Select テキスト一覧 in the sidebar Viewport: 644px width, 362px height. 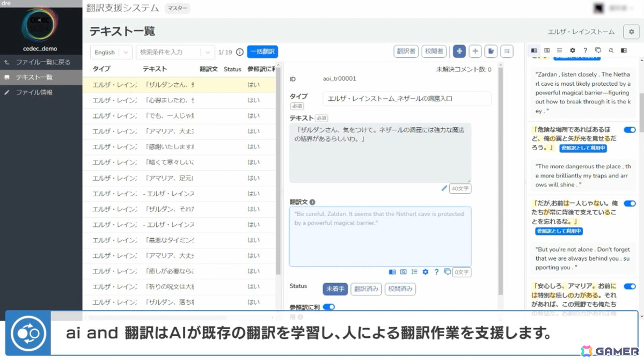[41, 77]
